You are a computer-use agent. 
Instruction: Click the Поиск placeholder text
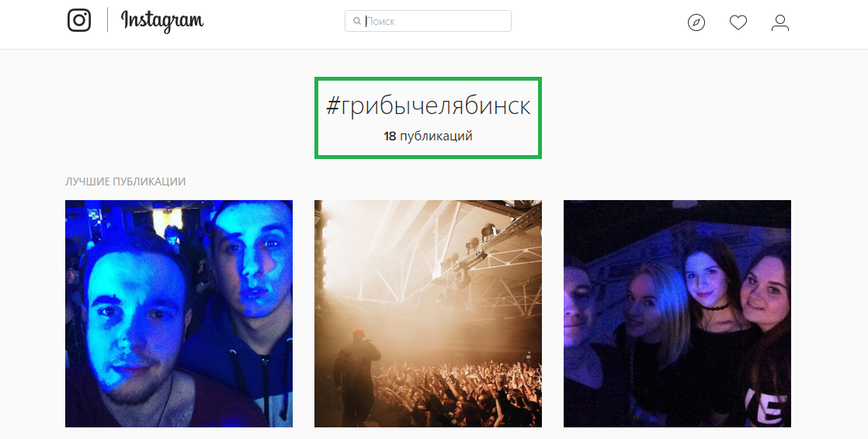[x=380, y=22]
